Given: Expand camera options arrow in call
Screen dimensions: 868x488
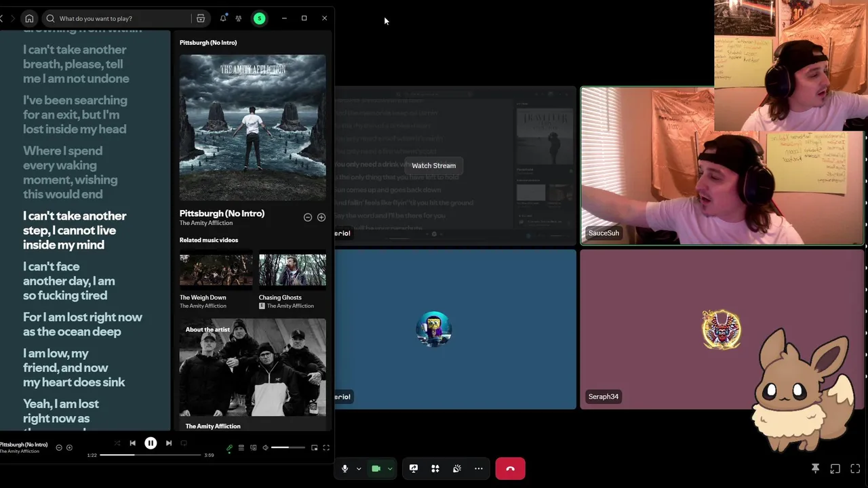Looking at the screenshot, I should pos(390,468).
